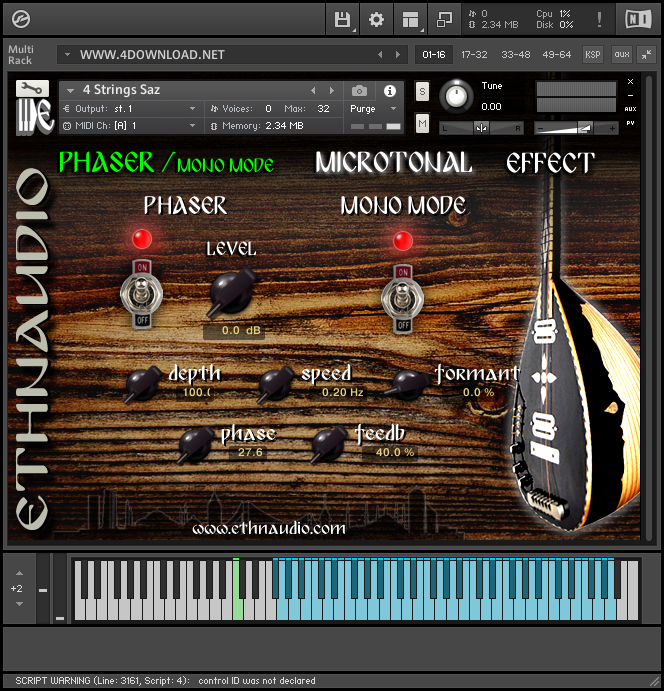Toggle the PV button
664x691 pixels.
click(x=631, y=123)
